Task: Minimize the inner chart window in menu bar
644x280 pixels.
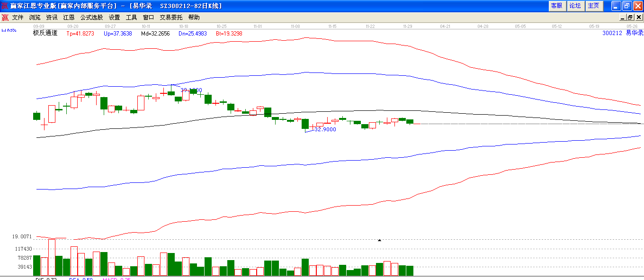Action: [x=623, y=18]
